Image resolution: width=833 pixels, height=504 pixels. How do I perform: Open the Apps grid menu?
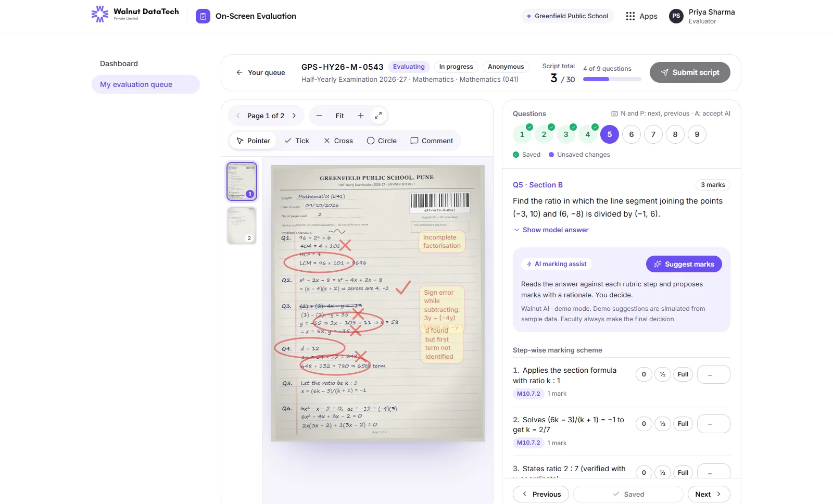641,16
